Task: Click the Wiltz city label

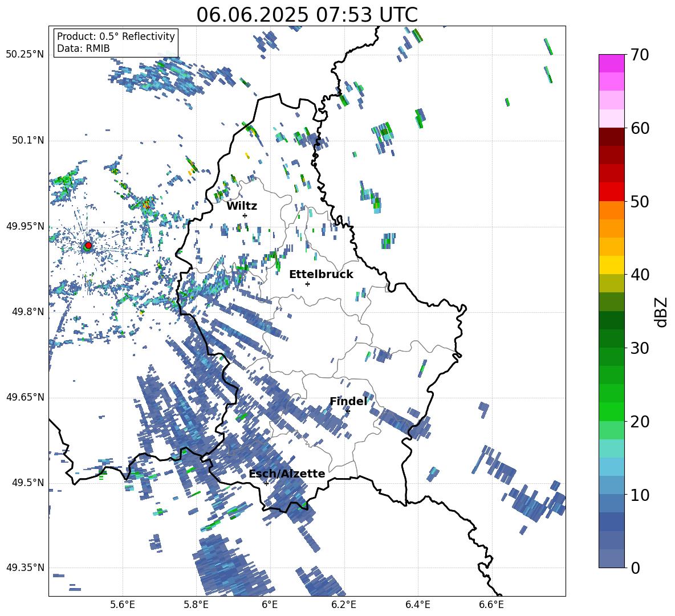Action: click(x=242, y=206)
